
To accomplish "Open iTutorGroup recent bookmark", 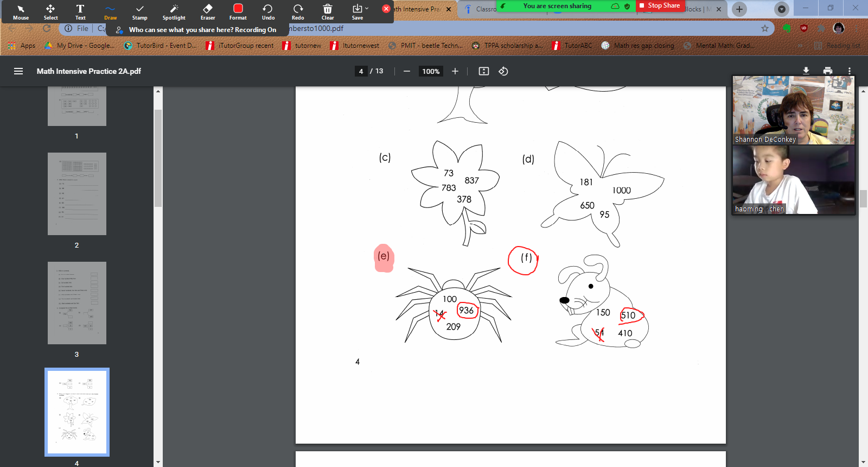I will (240, 46).
